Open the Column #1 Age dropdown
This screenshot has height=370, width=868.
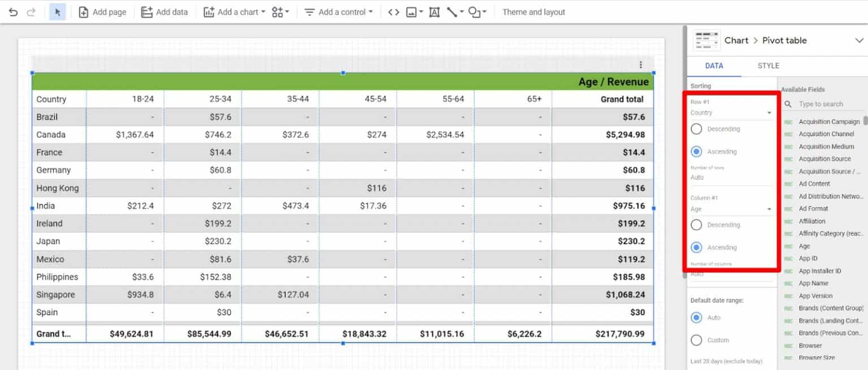[x=731, y=208]
